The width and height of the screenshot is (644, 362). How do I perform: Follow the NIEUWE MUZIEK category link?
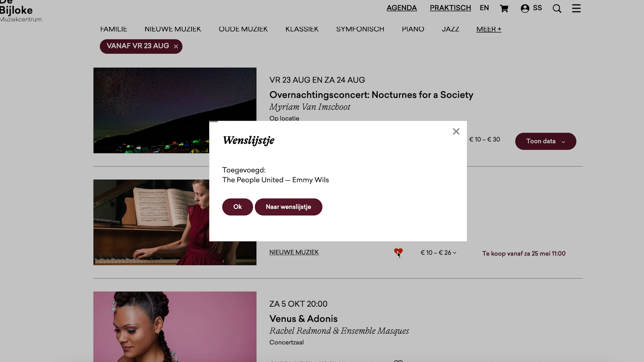(294, 252)
